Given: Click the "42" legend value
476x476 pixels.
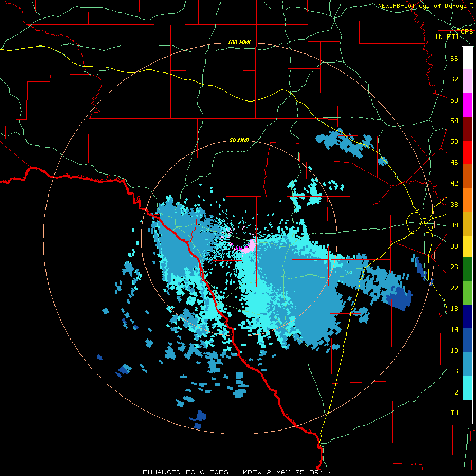Looking at the screenshot, I should (x=454, y=184).
